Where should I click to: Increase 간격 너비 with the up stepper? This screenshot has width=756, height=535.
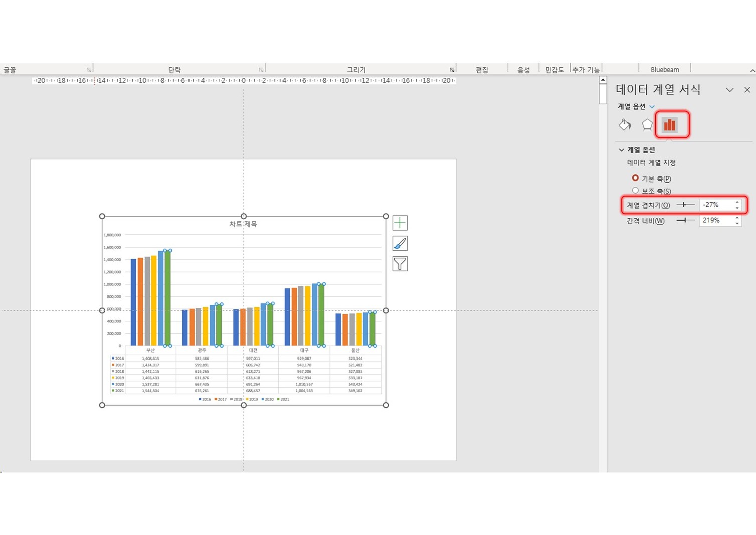click(737, 218)
